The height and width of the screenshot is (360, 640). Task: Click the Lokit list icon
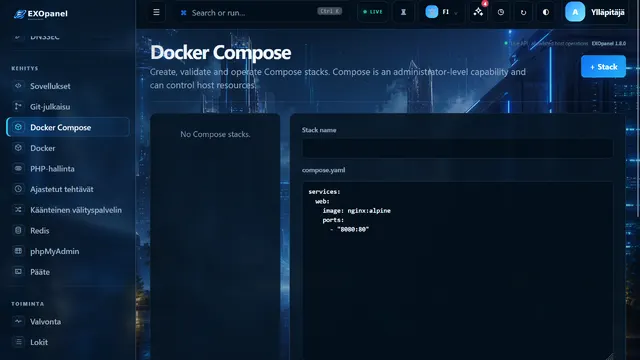tap(18, 342)
